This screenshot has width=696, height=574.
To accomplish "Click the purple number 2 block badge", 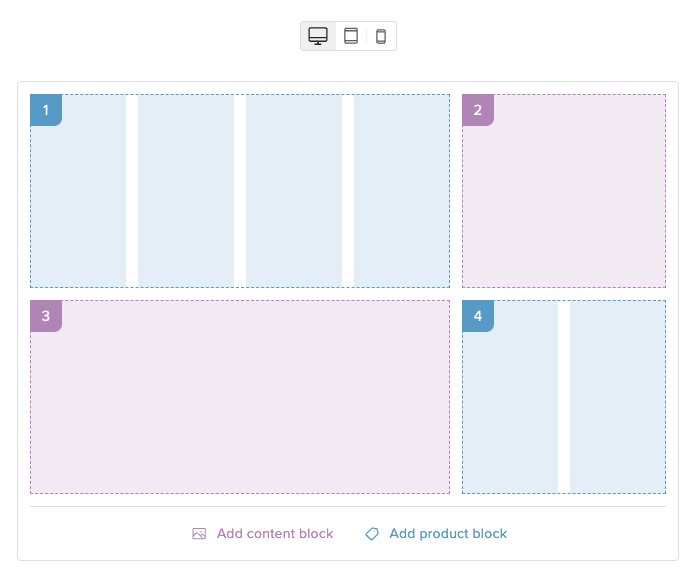I will tap(478, 110).
